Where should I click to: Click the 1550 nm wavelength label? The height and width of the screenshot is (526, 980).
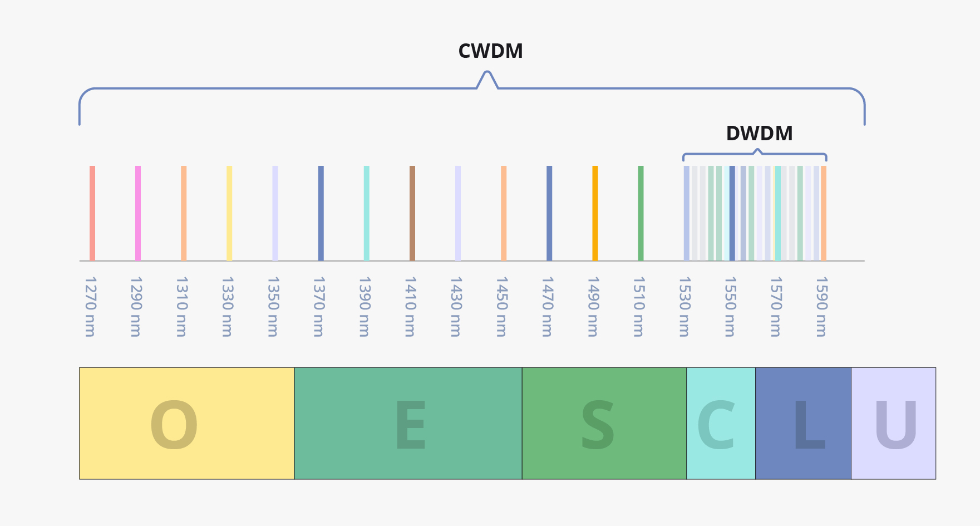pyautogui.click(x=730, y=306)
